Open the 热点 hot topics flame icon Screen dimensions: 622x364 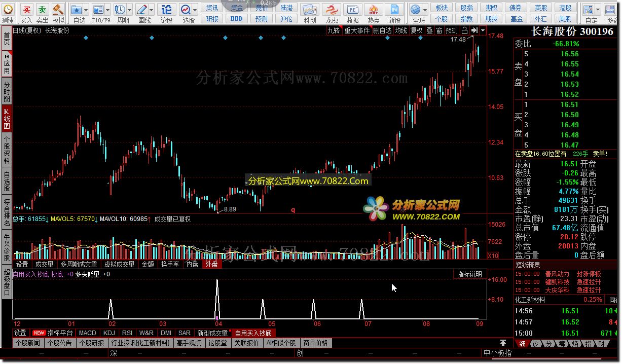pyautogui.click(x=374, y=9)
